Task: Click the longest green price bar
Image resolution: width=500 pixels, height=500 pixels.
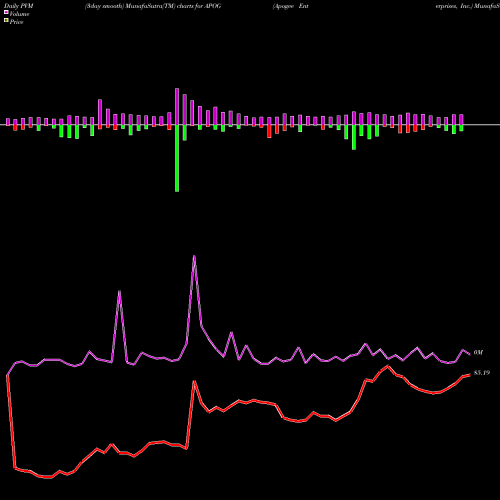Action: [177, 158]
